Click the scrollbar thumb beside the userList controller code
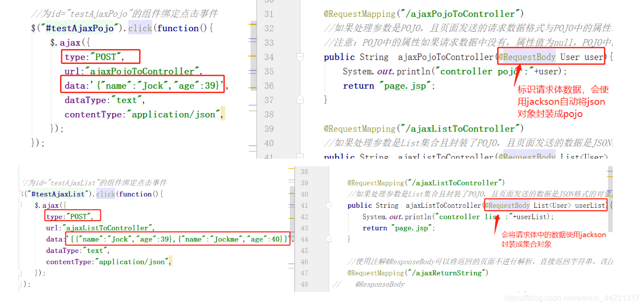This screenshot has width=644, height=307. [x=610, y=199]
